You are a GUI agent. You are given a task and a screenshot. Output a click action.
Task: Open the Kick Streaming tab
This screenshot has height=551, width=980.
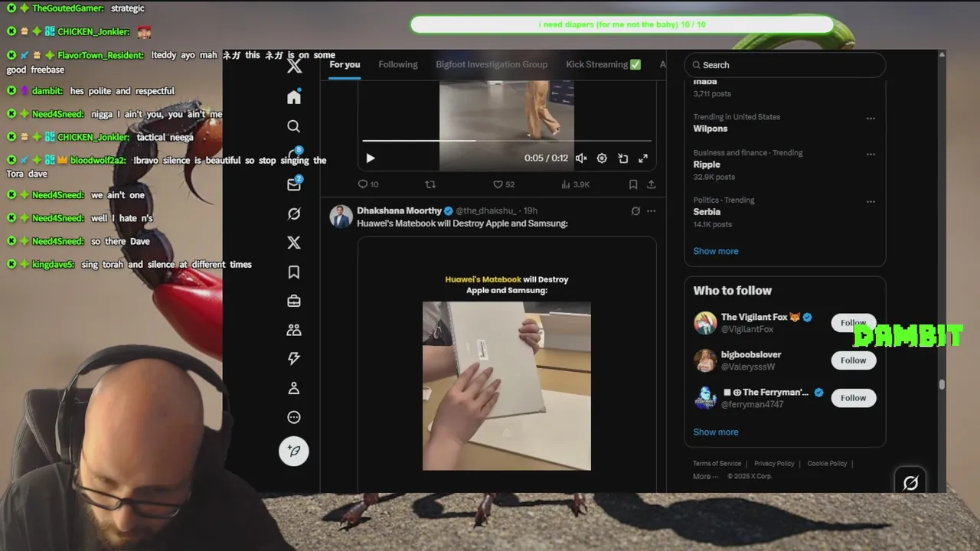click(x=603, y=64)
